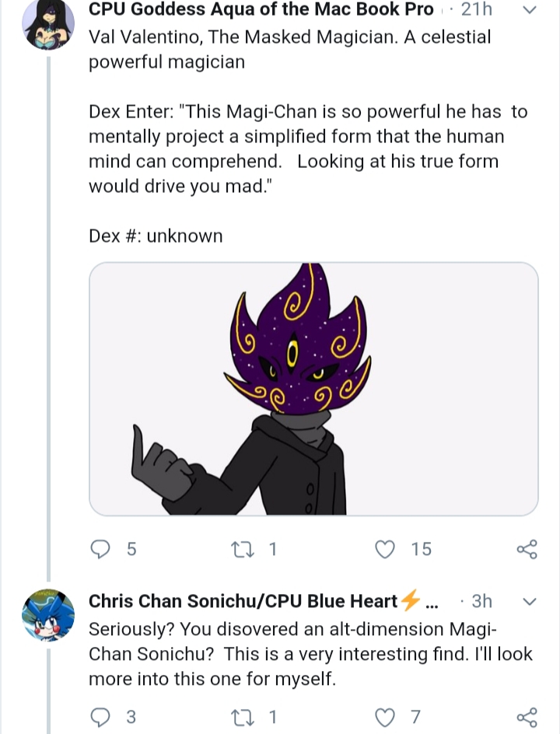Reply to Chris Chan Sonichu's tweet
This screenshot has height=734, width=560.
(x=100, y=717)
